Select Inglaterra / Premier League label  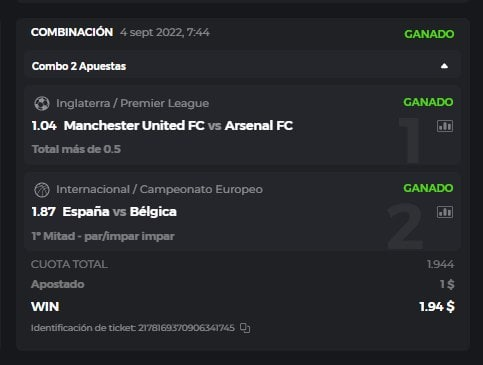[x=133, y=103]
